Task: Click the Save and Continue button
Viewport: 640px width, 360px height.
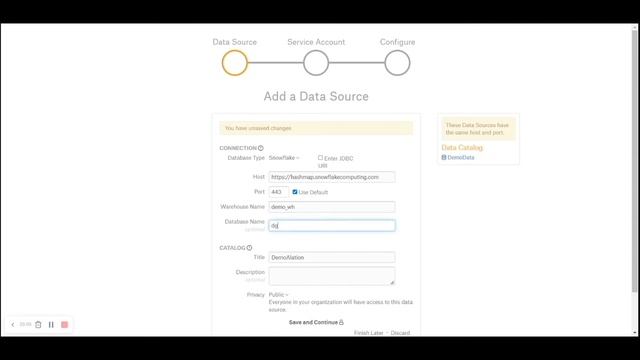Action: coord(316,322)
